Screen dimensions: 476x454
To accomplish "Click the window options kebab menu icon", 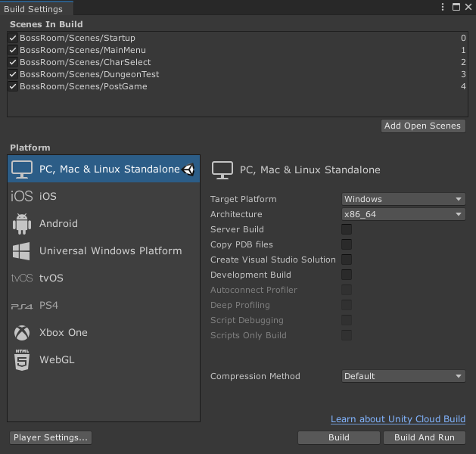I will tap(443, 7).
